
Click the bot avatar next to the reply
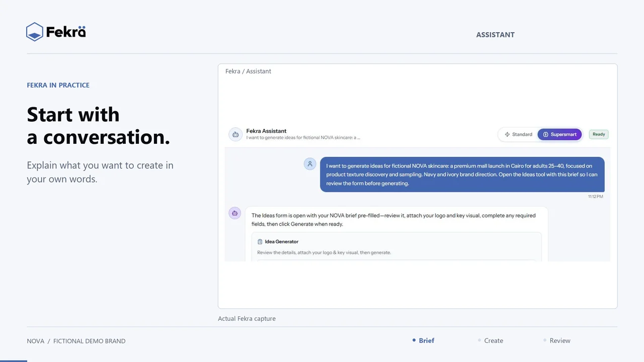235,213
